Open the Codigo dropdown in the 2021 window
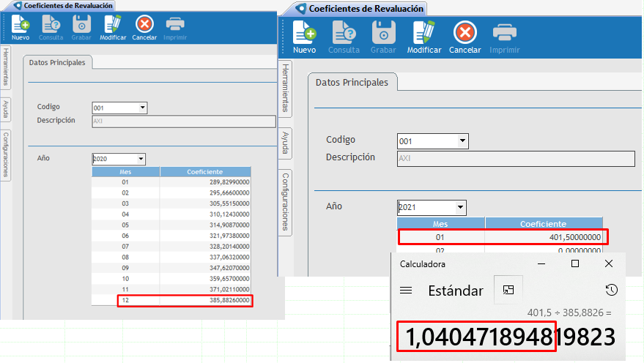644x363 pixels. pos(462,141)
